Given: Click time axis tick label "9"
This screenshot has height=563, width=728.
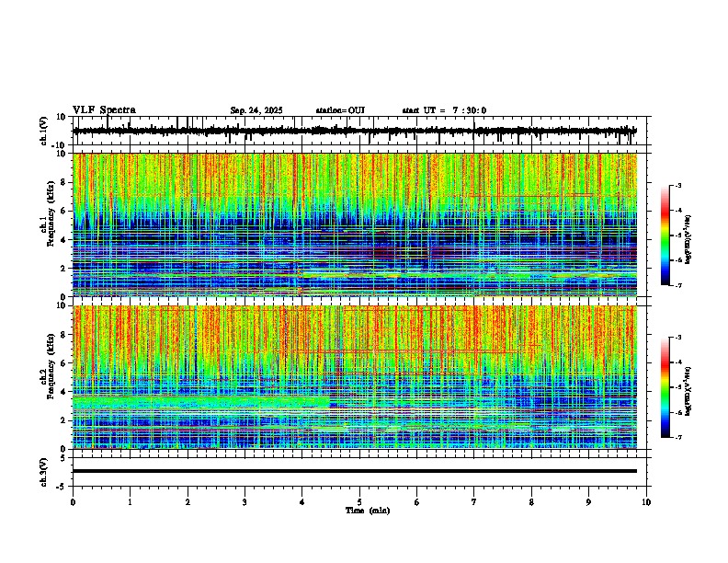Looking at the screenshot, I should coord(588,502).
